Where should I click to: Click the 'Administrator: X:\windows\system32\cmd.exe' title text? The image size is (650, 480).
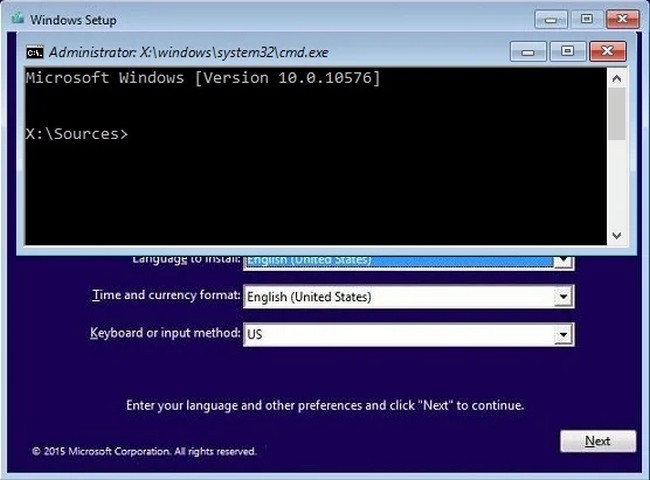click(x=189, y=52)
